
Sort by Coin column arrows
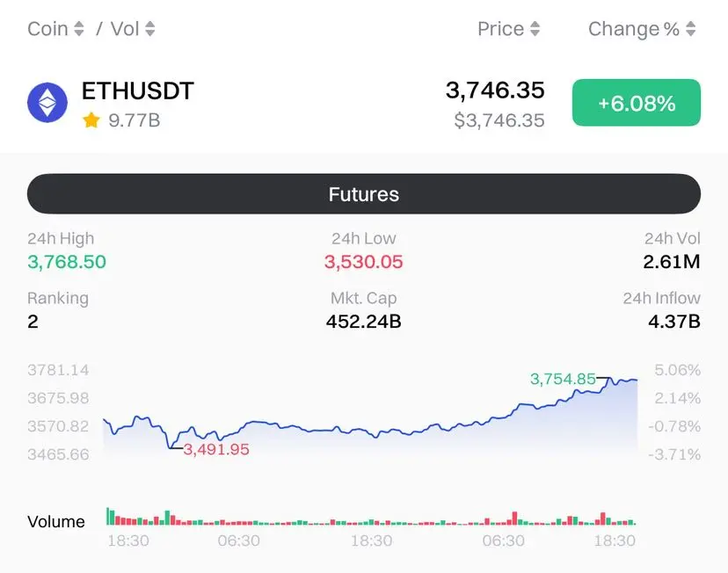[79, 29]
